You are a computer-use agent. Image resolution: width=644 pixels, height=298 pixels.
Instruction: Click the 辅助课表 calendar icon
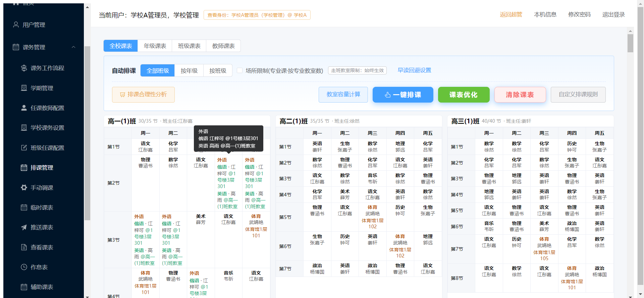[x=24, y=287]
